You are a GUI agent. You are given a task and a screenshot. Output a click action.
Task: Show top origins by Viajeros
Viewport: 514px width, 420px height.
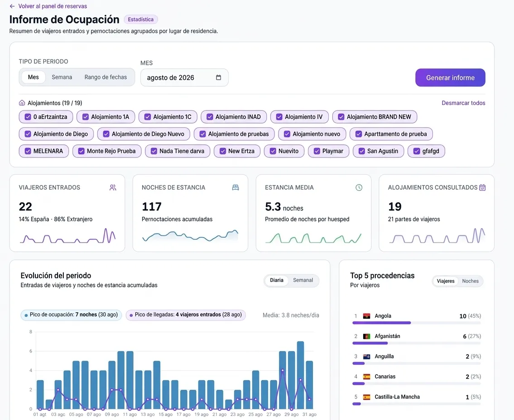coord(446,281)
